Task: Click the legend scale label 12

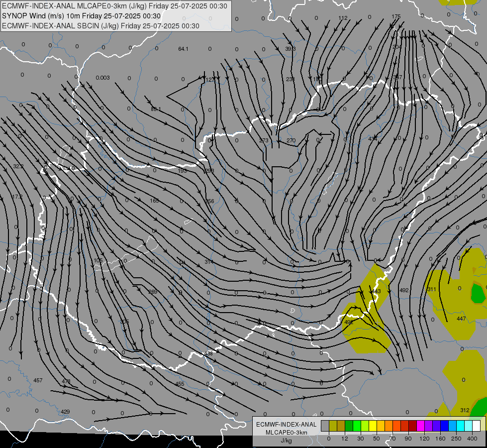Action: (x=344, y=439)
